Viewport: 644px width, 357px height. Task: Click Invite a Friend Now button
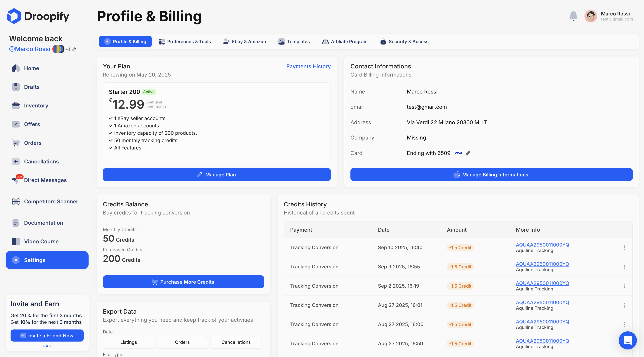click(x=47, y=336)
